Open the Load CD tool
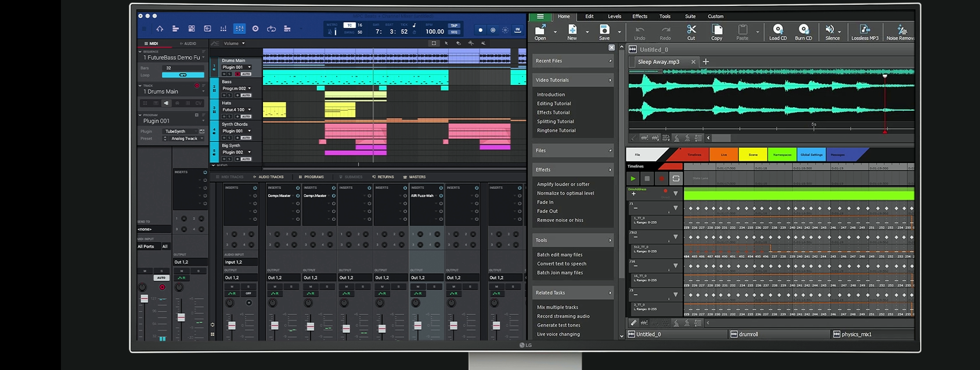Image resolution: width=980 pixels, height=370 pixels. [778, 30]
